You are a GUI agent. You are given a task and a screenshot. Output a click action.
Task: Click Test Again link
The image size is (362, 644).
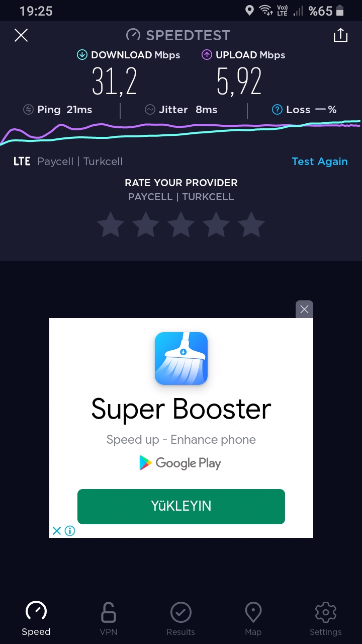coord(320,162)
